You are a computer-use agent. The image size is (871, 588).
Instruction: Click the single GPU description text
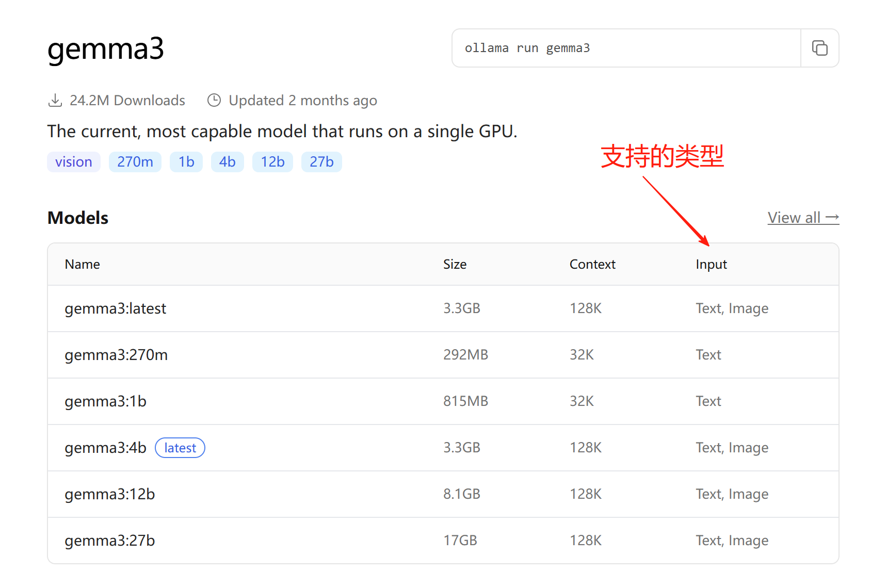click(282, 132)
